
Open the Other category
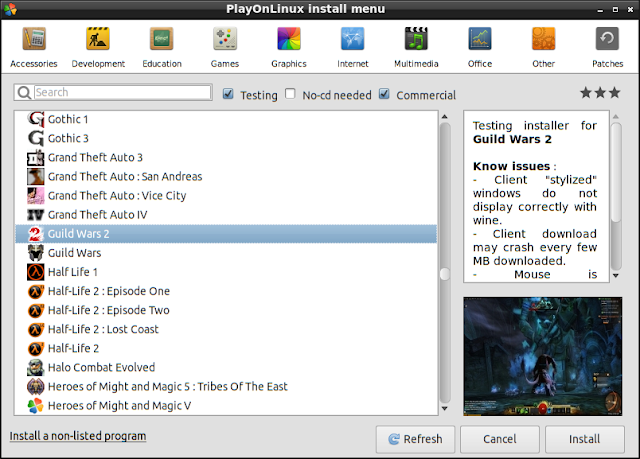coord(543,47)
